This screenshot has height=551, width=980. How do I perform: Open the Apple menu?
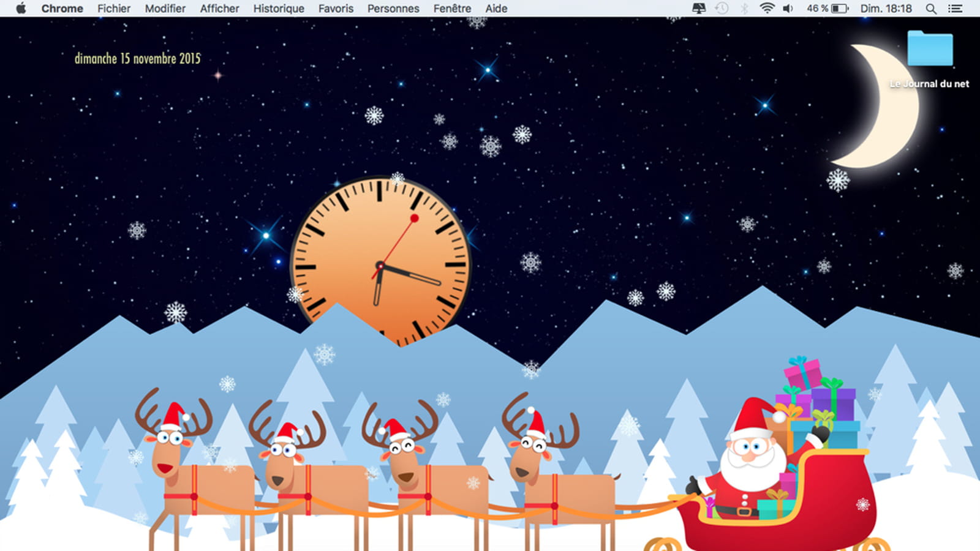[x=21, y=8]
